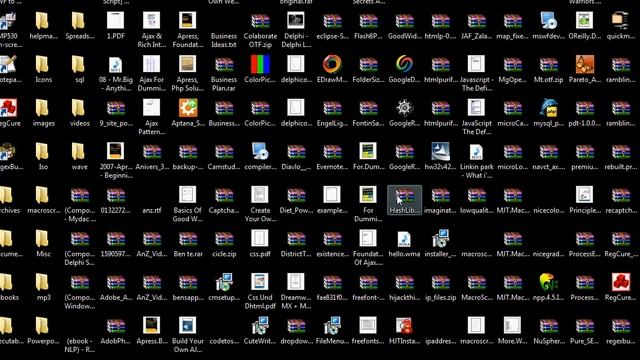Select the GoogleD... swirl icon
This screenshot has width=640, height=360.
[x=404, y=64]
